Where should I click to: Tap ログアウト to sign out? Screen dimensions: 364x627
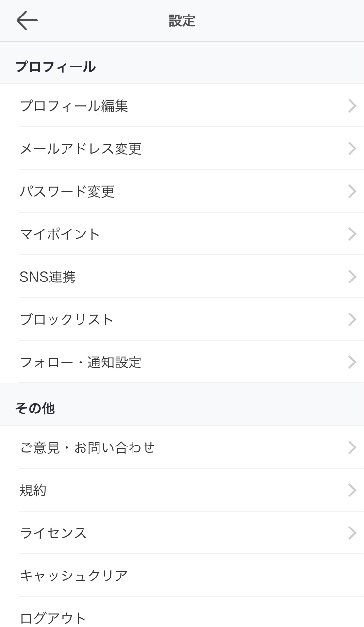(53, 618)
